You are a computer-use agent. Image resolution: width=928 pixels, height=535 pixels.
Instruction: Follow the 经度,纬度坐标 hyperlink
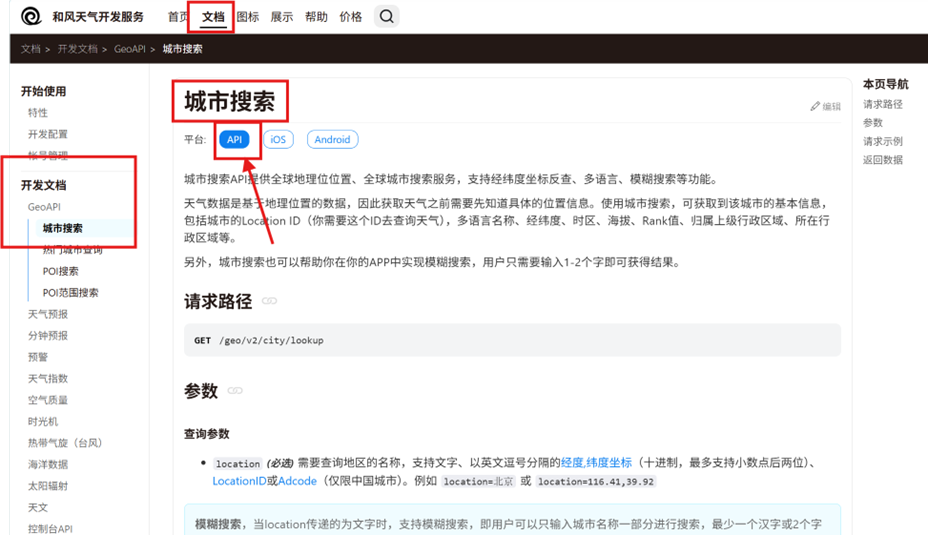click(596, 462)
